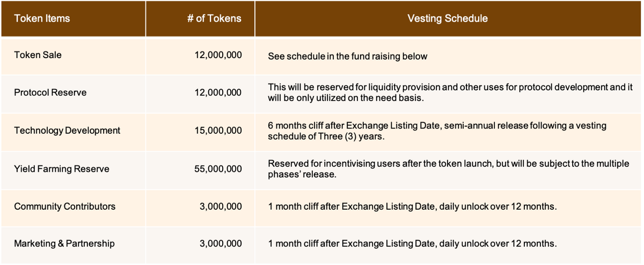Click "See schedule in the fund raising below" text
The image size is (644, 265).
click(x=347, y=56)
